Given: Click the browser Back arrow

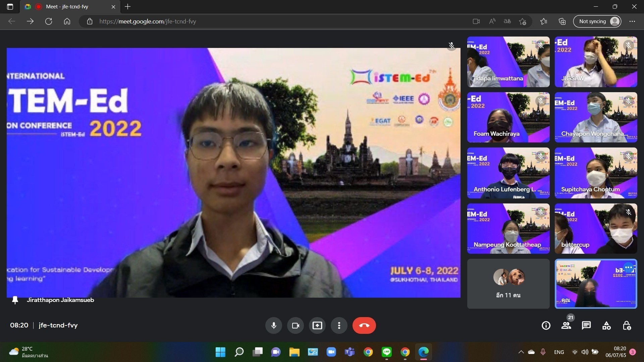Looking at the screenshot, I should point(12,21).
